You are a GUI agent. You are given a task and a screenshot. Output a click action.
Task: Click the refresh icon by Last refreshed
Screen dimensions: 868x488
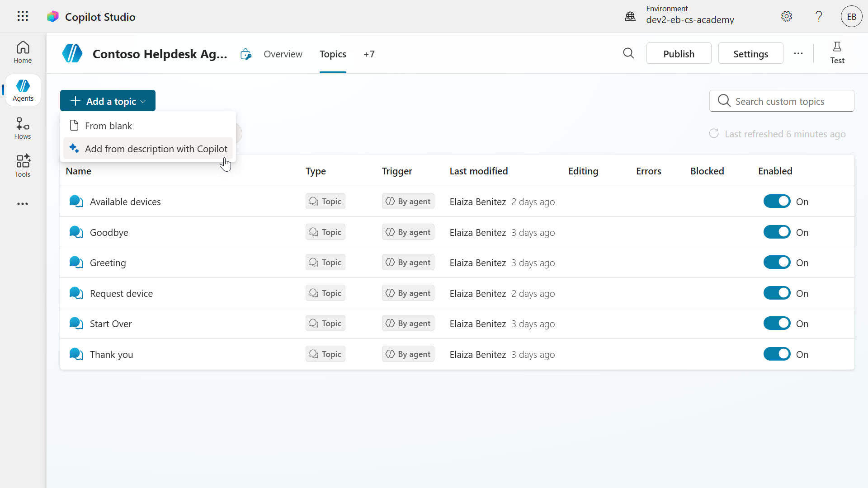point(714,134)
